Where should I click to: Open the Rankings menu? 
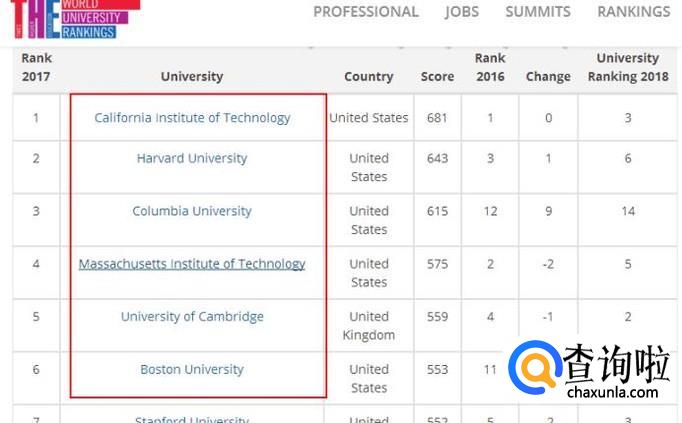(633, 12)
